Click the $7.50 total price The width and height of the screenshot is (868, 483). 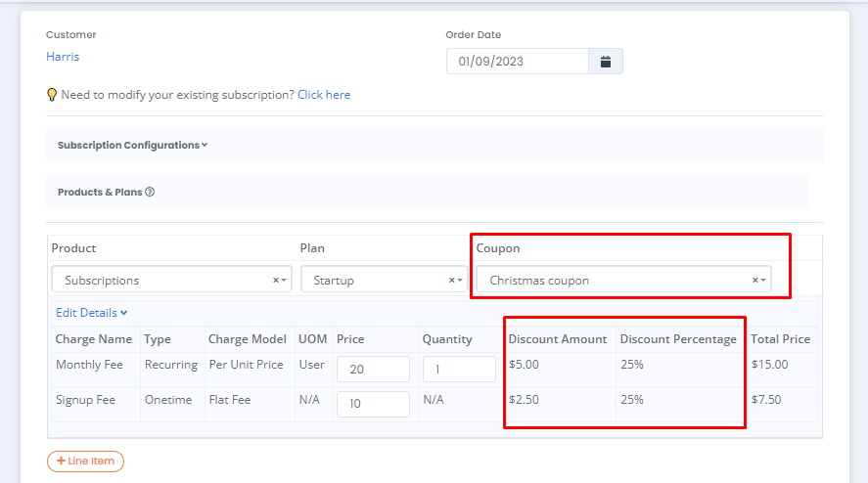[x=766, y=400]
